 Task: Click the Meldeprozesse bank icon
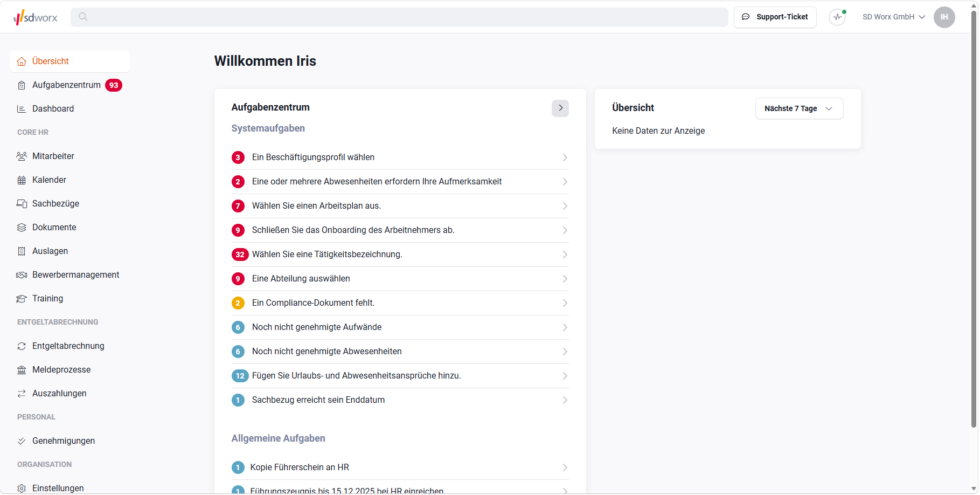(22, 370)
